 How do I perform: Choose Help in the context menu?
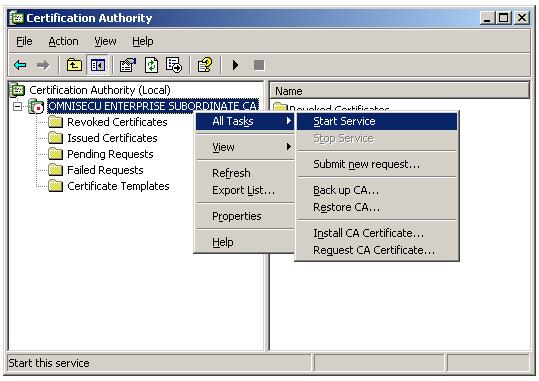(x=245, y=242)
